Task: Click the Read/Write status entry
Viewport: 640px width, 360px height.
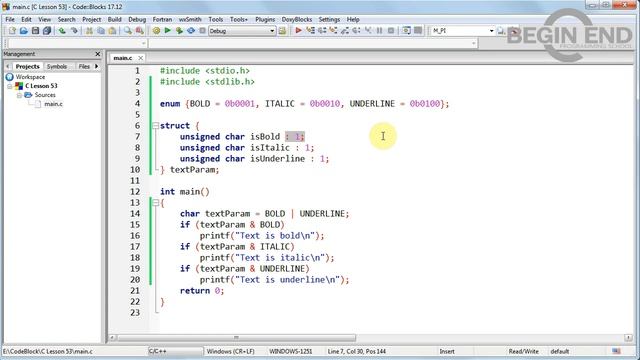Action: coord(523,351)
